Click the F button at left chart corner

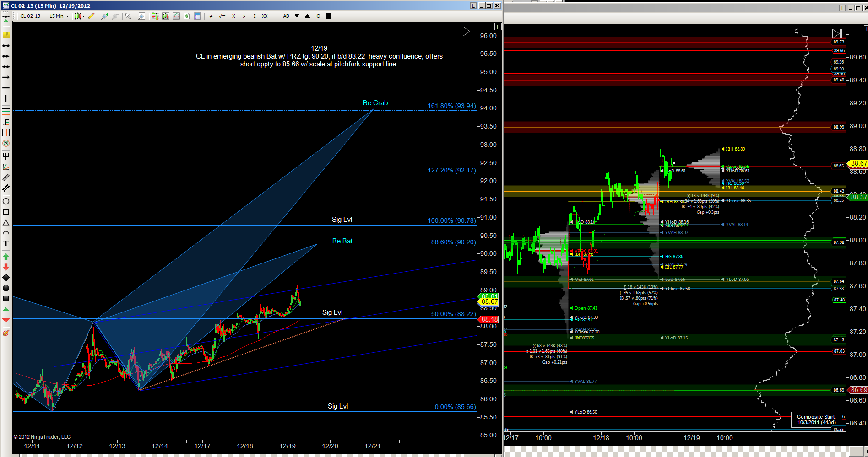(498, 27)
